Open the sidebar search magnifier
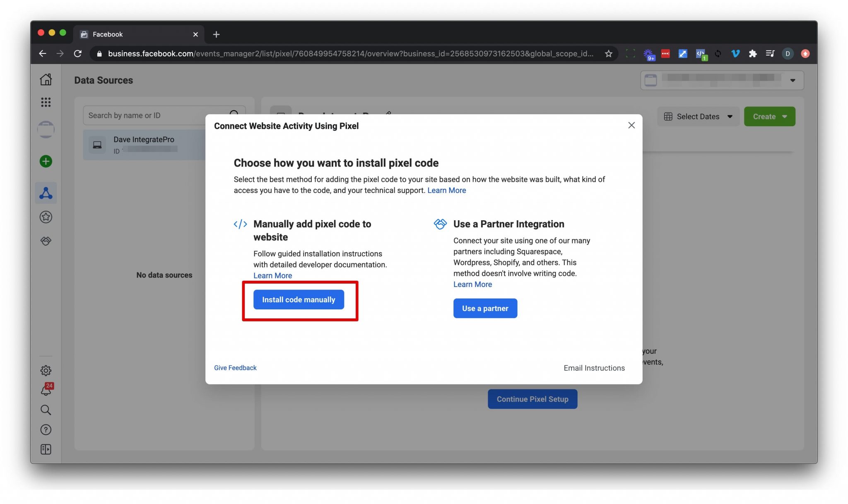The width and height of the screenshot is (848, 504). click(x=46, y=410)
